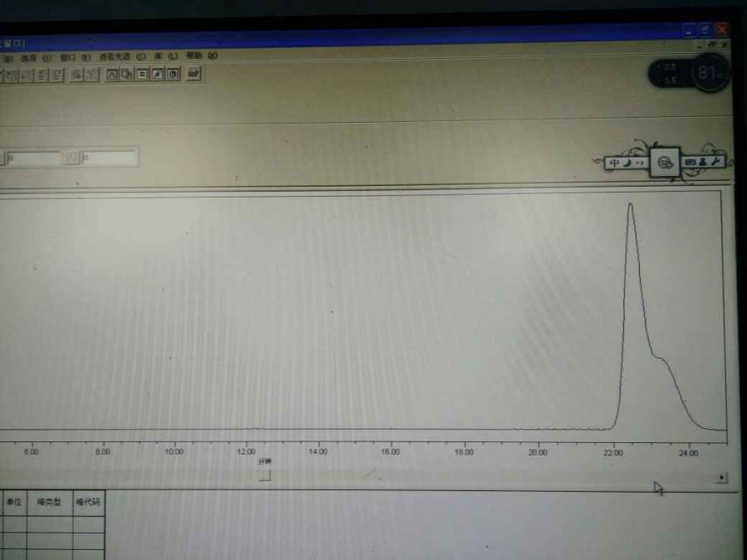Click the first greyed-out icon in the middle toolbar group
The image size is (747, 560).
(76, 75)
